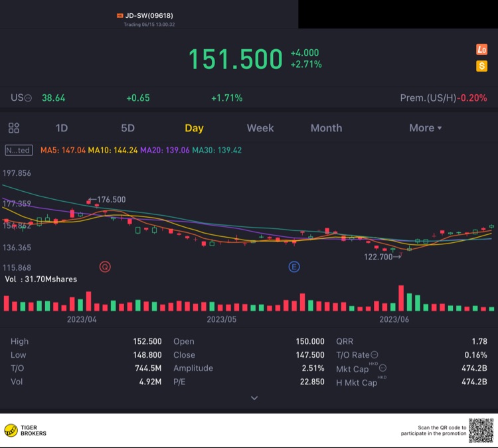The image size is (498, 448).
Task: Tap the yellow dollar sign badge
Action: [x=481, y=66]
